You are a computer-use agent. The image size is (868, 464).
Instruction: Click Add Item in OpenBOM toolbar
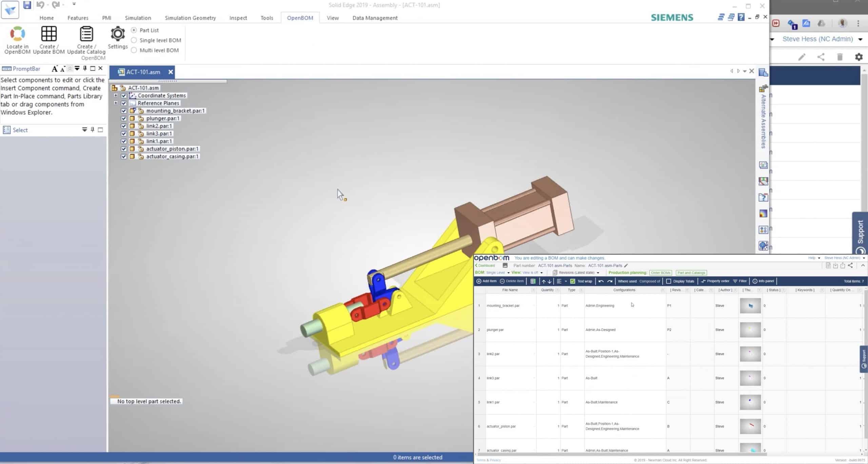tap(486, 281)
